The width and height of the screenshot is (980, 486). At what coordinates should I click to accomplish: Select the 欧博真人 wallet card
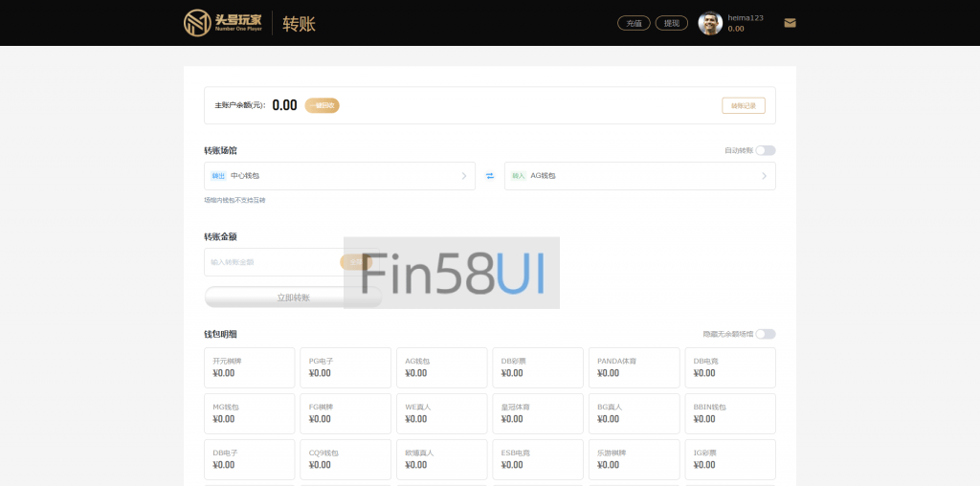tap(442, 460)
